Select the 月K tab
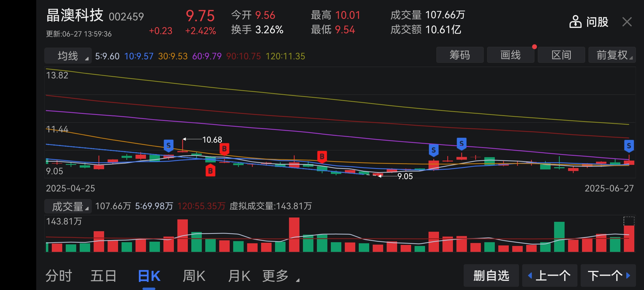The width and height of the screenshot is (644, 290). click(239, 276)
